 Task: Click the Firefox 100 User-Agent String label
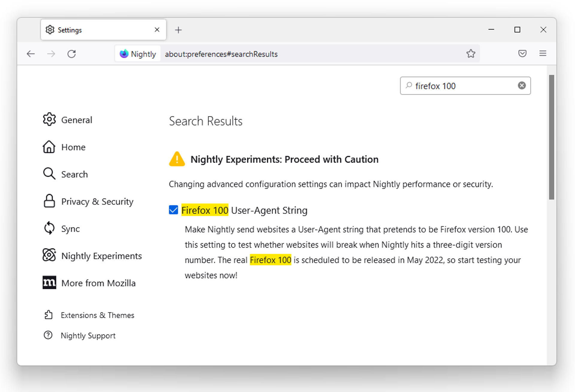pyautogui.click(x=244, y=210)
